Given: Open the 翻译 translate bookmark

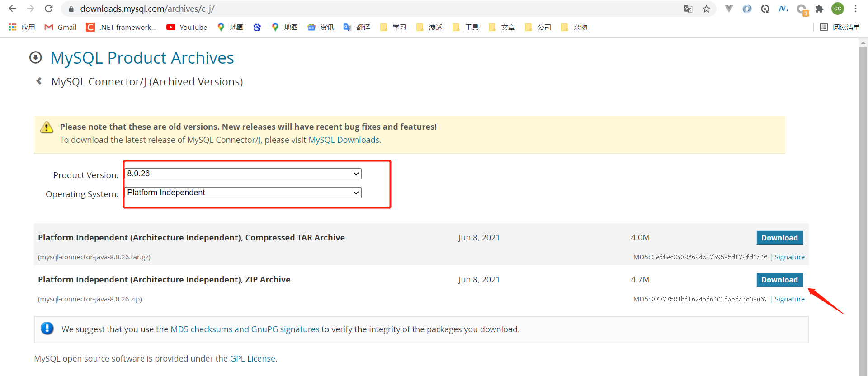Looking at the screenshot, I should (357, 27).
